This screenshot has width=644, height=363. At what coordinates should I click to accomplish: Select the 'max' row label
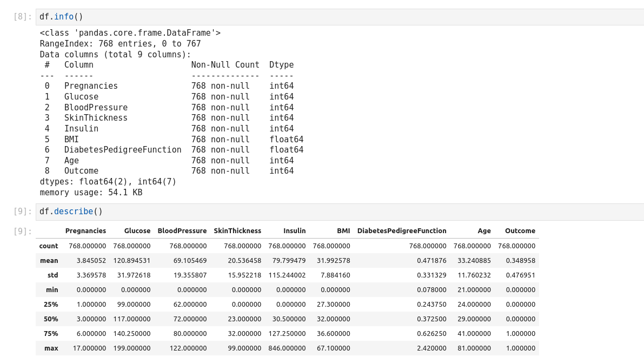(51, 348)
